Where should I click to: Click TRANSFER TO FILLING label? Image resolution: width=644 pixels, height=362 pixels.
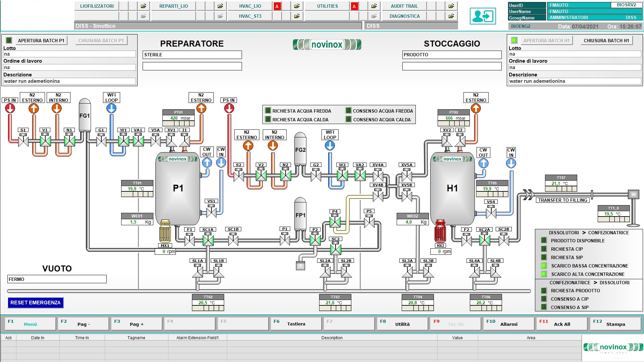coord(563,200)
